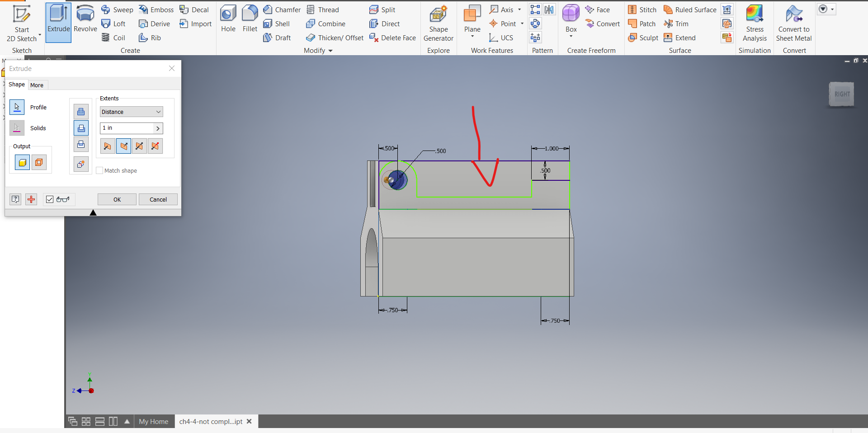This screenshot has width=868, height=433.
Task: Set output to Solid
Action: tap(23, 162)
